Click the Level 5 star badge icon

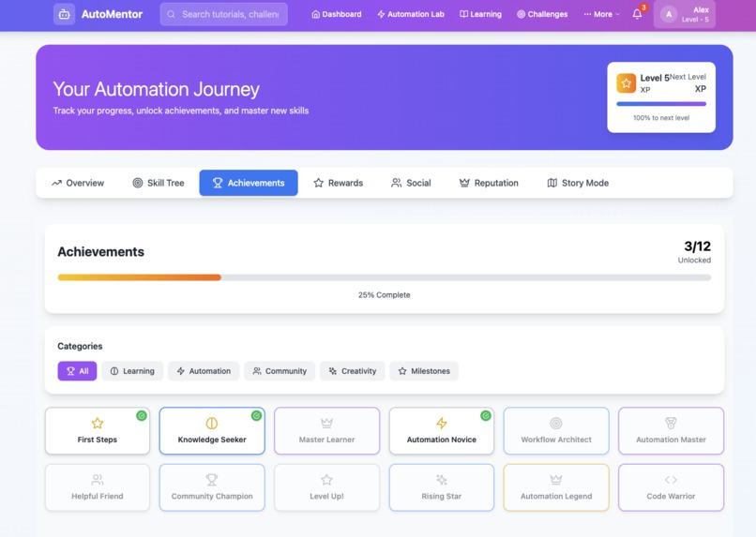point(626,83)
